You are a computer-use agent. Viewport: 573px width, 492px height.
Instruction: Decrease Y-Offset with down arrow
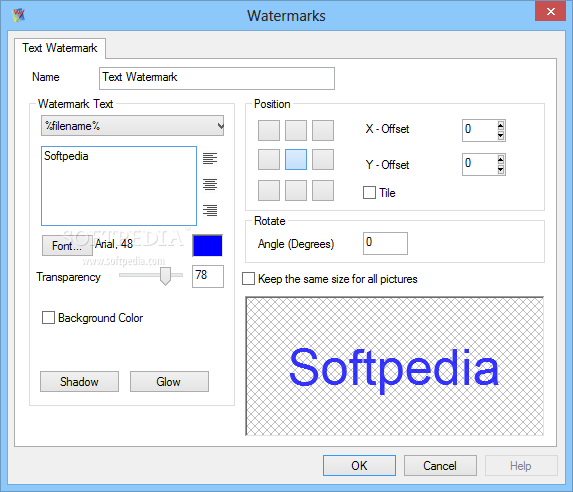(501, 170)
